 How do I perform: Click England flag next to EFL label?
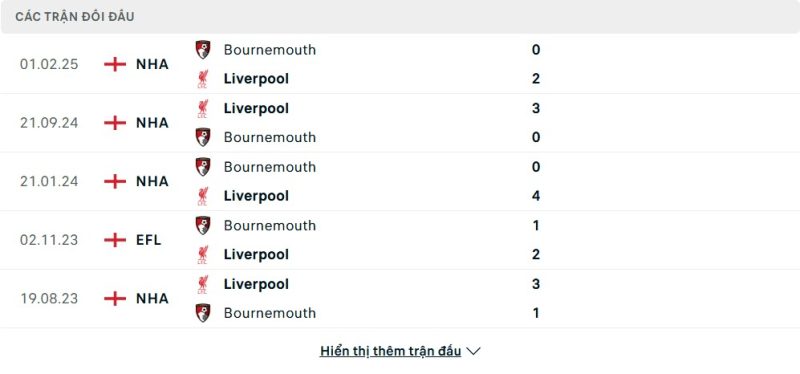(x=115, y=240)
